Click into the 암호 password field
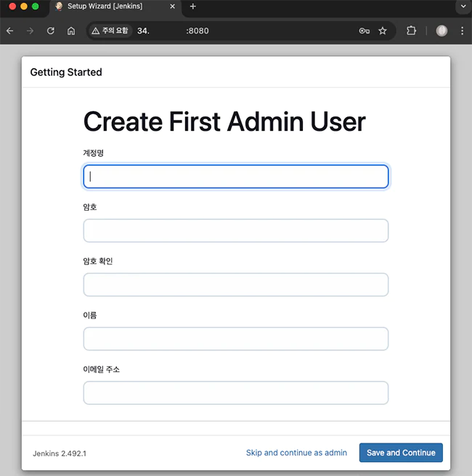Screen dimensions: 472x476 (236, 230)
